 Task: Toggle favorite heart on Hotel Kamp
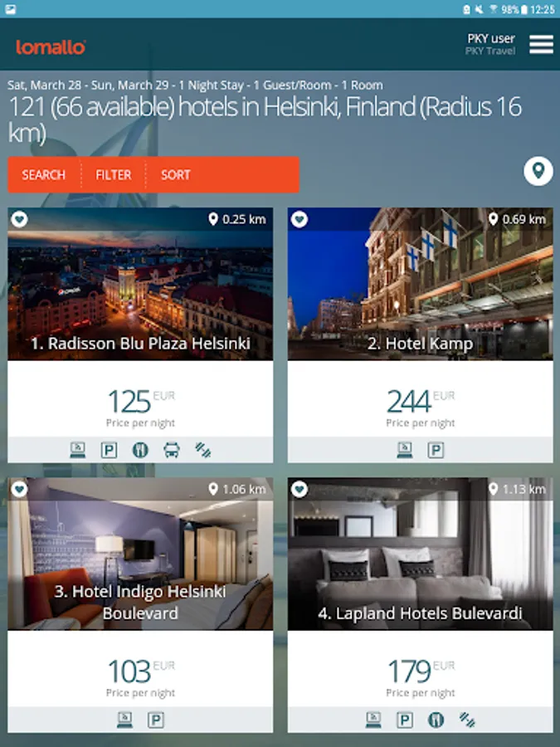(x=299, y=219)
